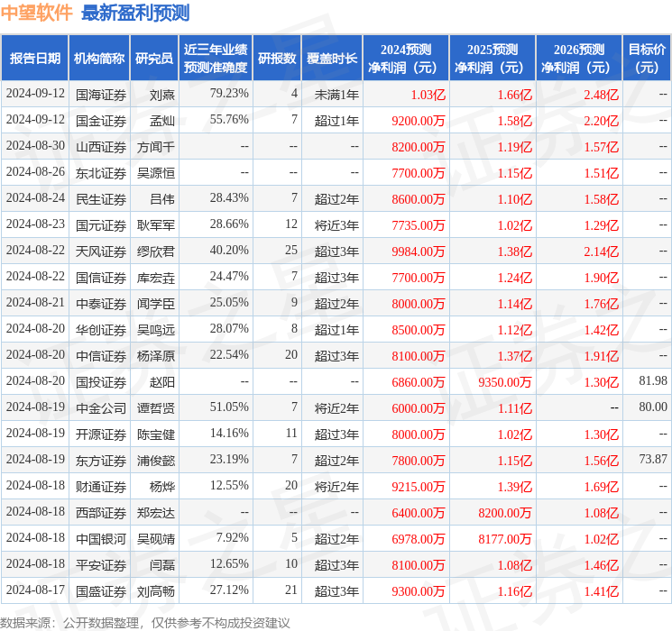Select the 东北证券 institution cell
The height and width of the screenshot is (631, 672).
(101, 173)
